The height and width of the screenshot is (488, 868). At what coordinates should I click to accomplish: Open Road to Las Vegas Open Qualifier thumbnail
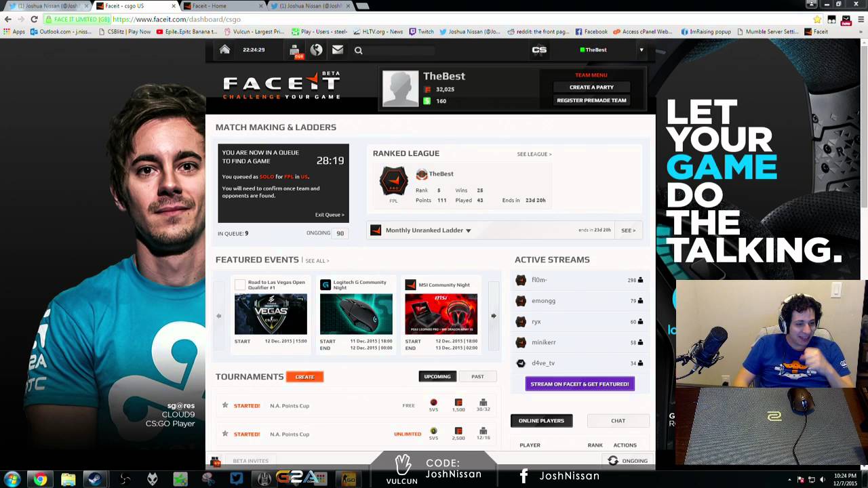[x=271, y=314]
